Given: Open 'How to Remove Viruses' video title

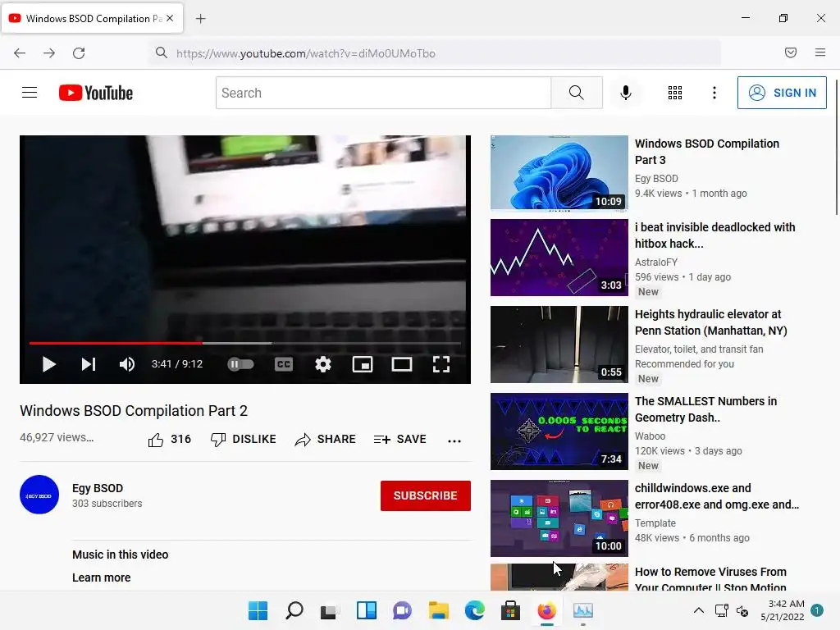Looking at the screenshot, I should click(710, 580).
